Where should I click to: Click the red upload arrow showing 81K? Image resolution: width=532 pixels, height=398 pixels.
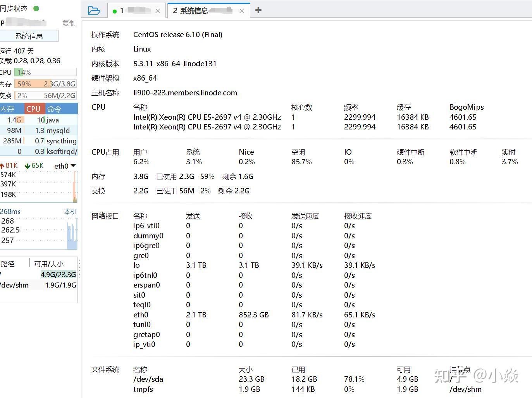pos(9,165)
